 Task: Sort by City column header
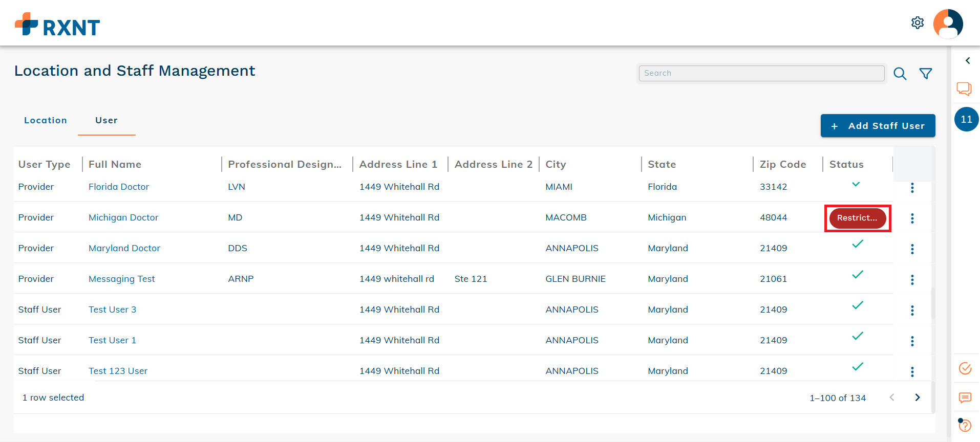556,164
